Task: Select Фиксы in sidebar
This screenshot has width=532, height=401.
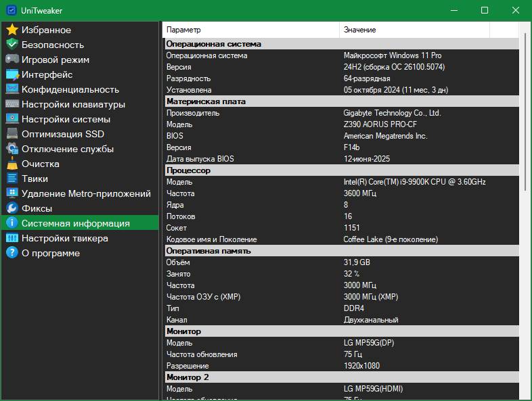Action: [x=80, y=208]
